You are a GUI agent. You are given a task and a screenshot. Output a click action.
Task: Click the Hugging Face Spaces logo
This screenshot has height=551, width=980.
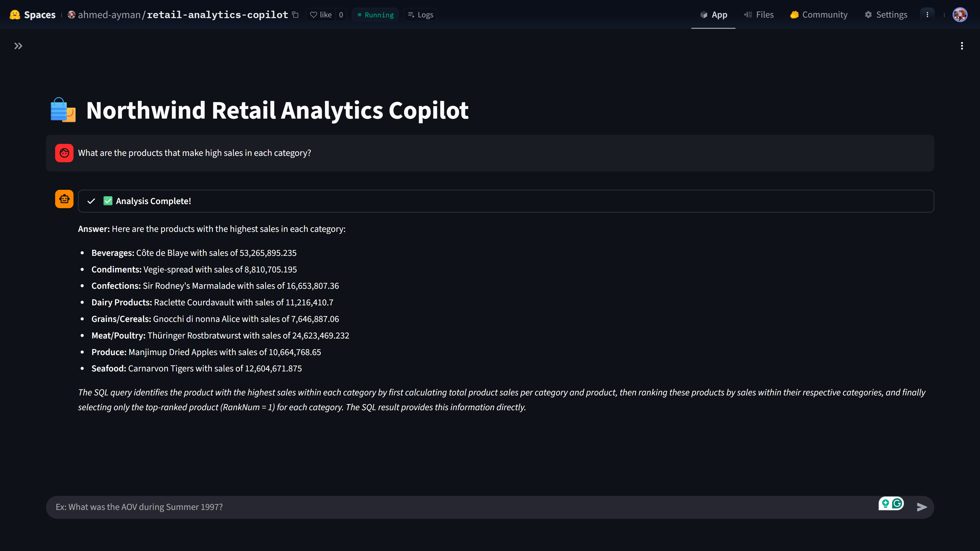click(x=15, y=15)
